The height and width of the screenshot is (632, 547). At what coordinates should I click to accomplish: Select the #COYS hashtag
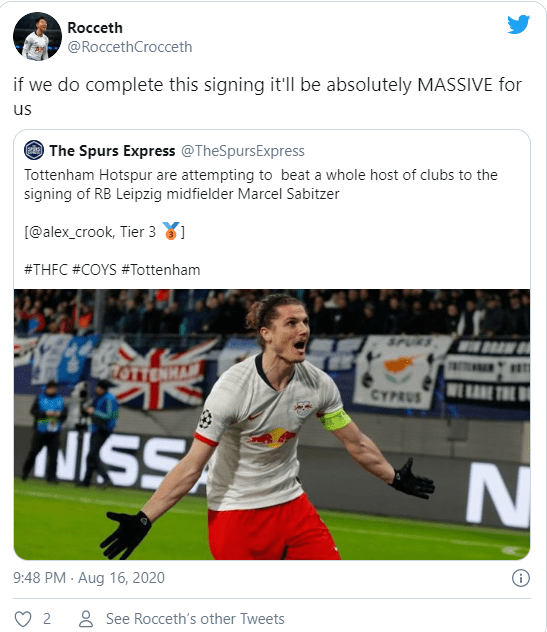pos(95,270)
